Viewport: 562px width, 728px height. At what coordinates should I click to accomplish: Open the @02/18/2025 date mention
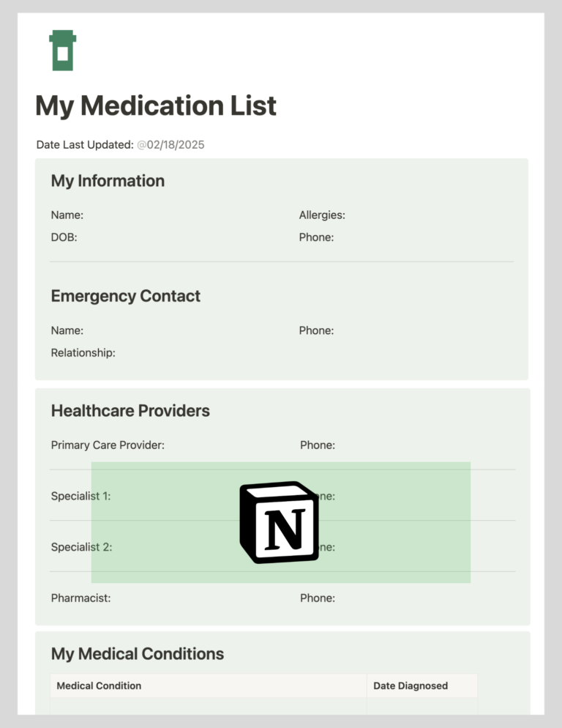pyautogui.click(x=171, y=145)
